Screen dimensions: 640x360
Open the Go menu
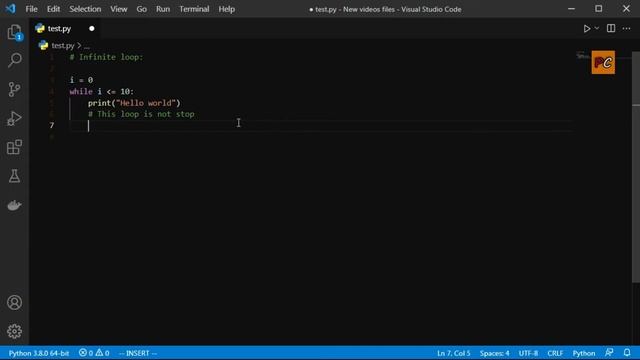(x=141, y=9)
